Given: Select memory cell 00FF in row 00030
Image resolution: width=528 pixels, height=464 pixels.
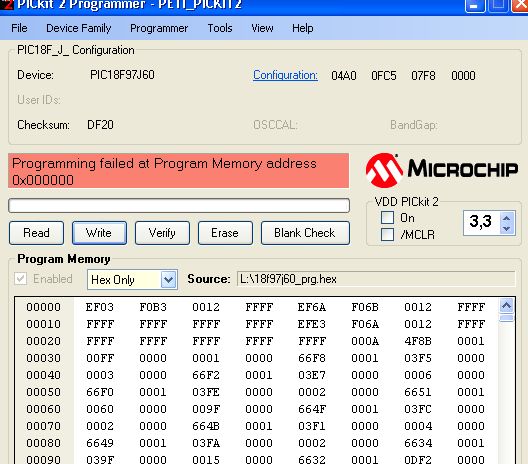Looking at the screenshot, I should pos(100,358).
